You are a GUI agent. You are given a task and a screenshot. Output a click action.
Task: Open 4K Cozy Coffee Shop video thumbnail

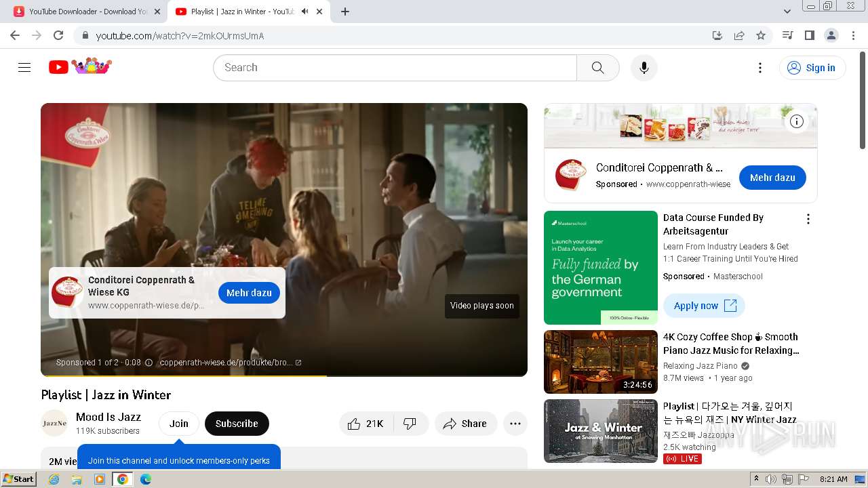601,362
